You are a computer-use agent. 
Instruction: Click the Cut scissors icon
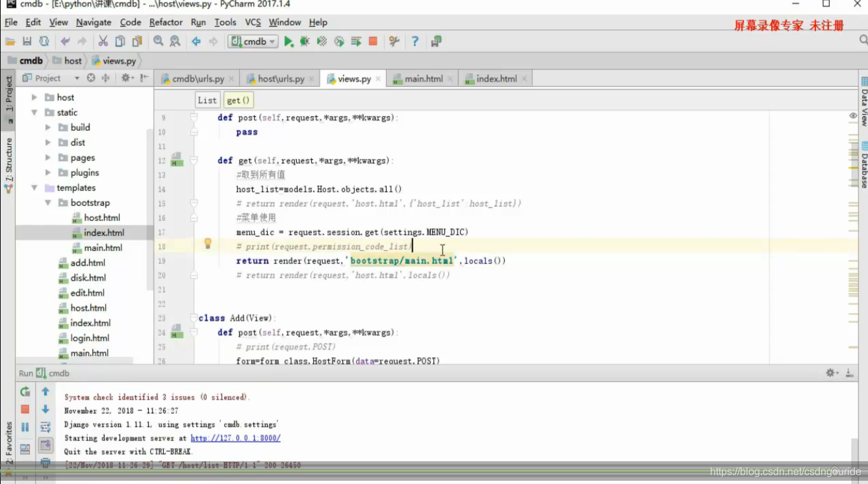(103, 42)
